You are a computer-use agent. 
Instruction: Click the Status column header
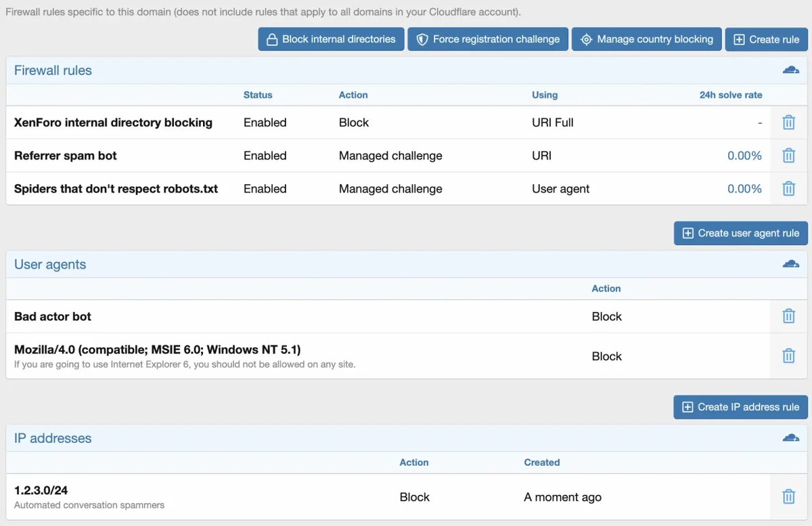click(x=258, y=95)
